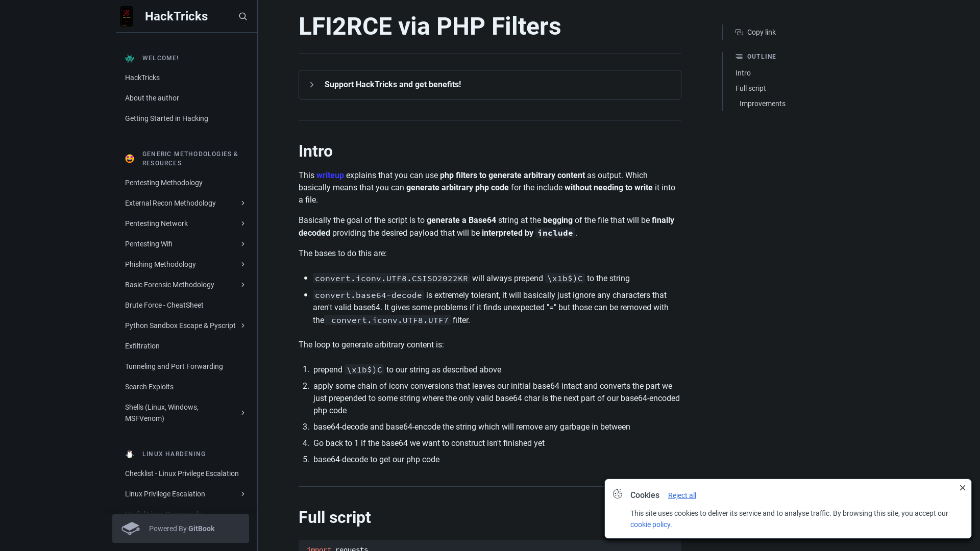The width and height of the screenshot is (980, 551).
Task: Open the cookie policy link
Action: click(x=650, y=524)
